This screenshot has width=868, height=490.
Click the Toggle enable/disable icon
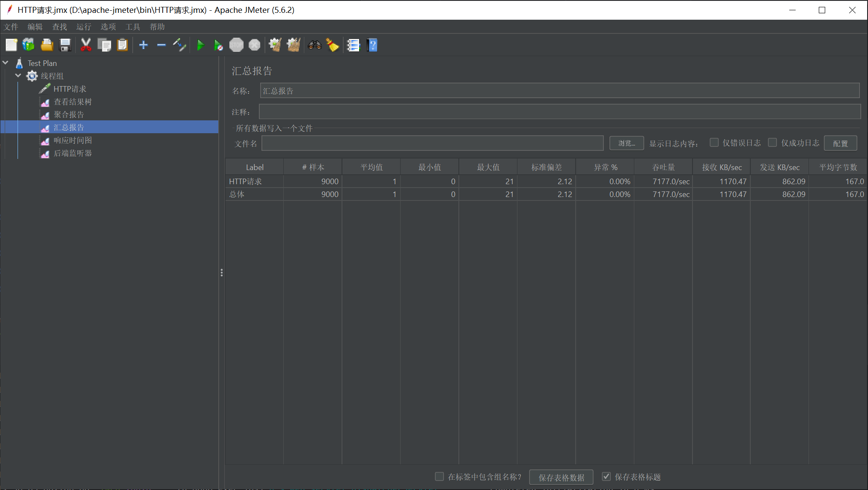coord(179,45)
